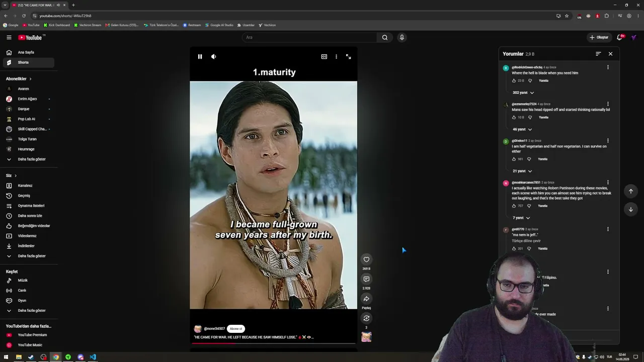Expand 302 yanıt replies

click(523, 93)
